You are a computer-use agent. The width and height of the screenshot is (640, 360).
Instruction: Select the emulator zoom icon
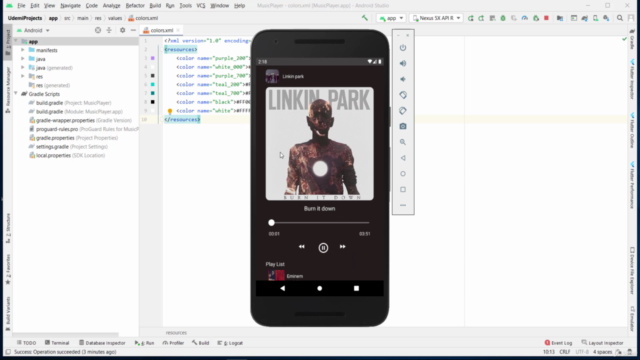coord(403,142)
